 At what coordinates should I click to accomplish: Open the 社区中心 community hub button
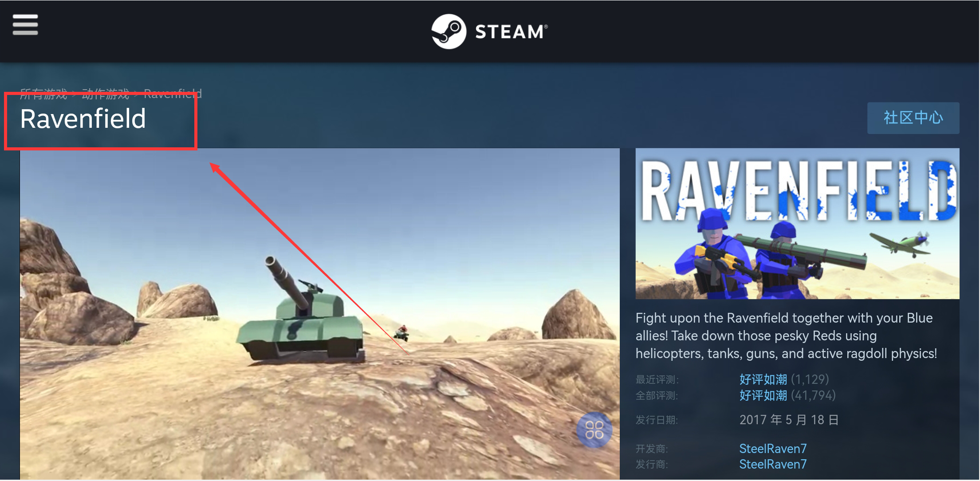(x=913, y=118)
